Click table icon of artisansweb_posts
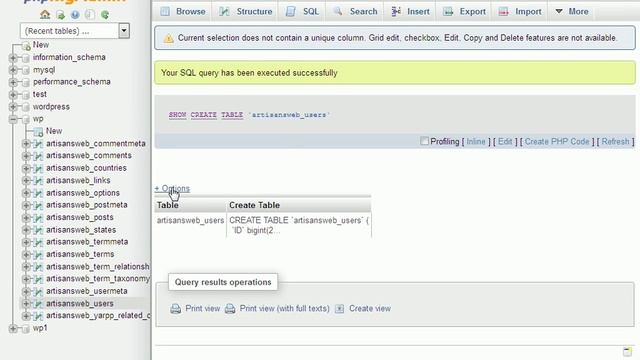This screenshot has height=360, width=640. coord(38,218)
